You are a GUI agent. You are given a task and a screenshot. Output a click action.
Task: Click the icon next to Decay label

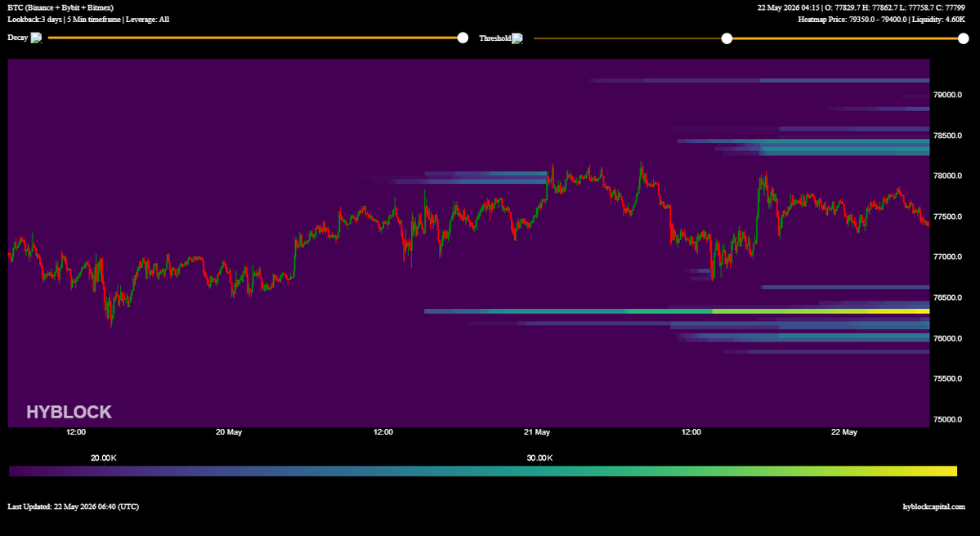36,38
